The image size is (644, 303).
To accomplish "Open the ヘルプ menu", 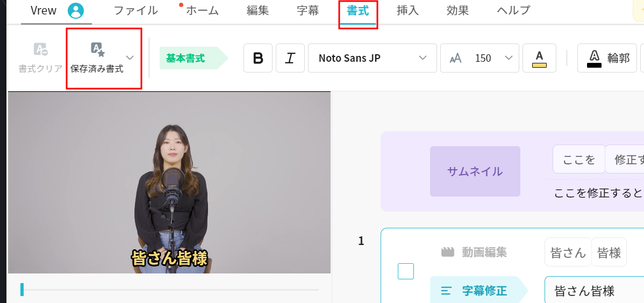I will [x=513, y=11].
